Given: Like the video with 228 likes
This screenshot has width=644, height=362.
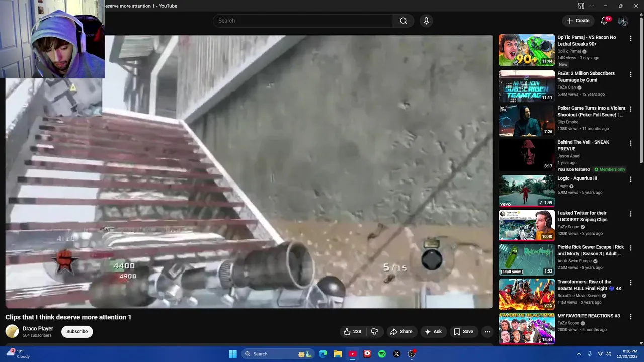Looking at the screenshot, I should pyautogui.click(x=352, y=332).
